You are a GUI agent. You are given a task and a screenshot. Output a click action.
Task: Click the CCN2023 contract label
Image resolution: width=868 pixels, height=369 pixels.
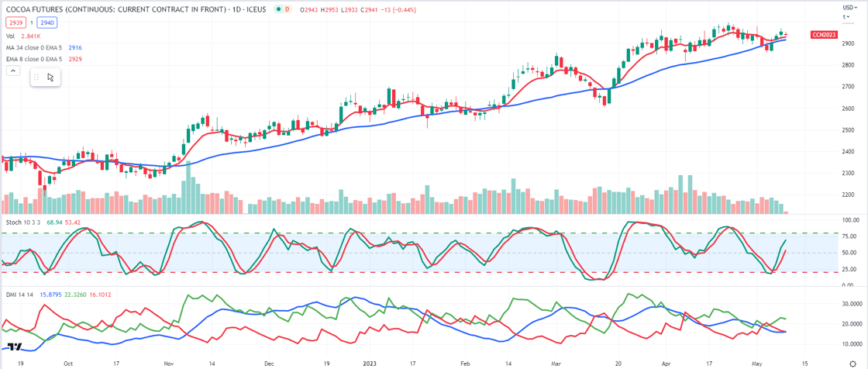click(x=823, y=34)
